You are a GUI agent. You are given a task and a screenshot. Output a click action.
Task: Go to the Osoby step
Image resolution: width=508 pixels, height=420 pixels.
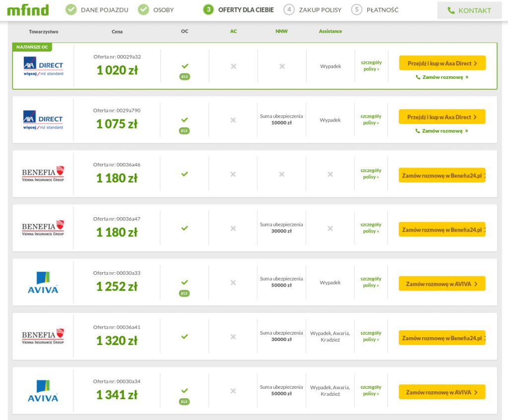[156, 10]
